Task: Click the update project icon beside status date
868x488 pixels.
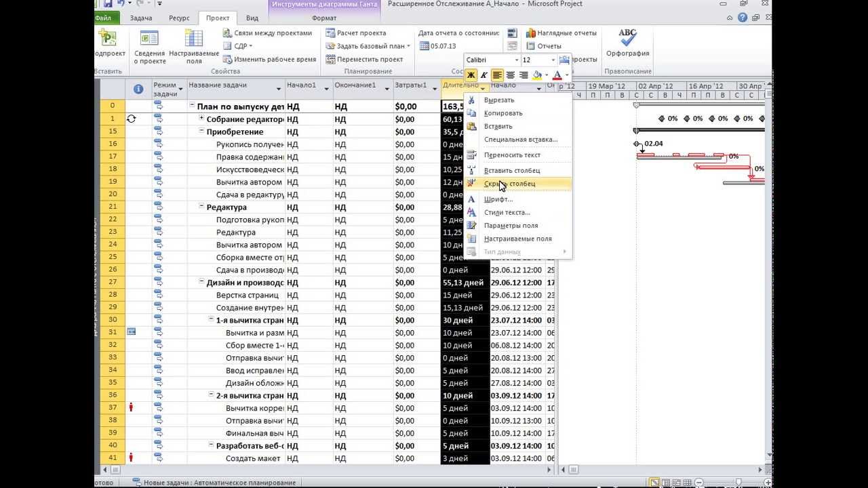Action: coord(512,33)
